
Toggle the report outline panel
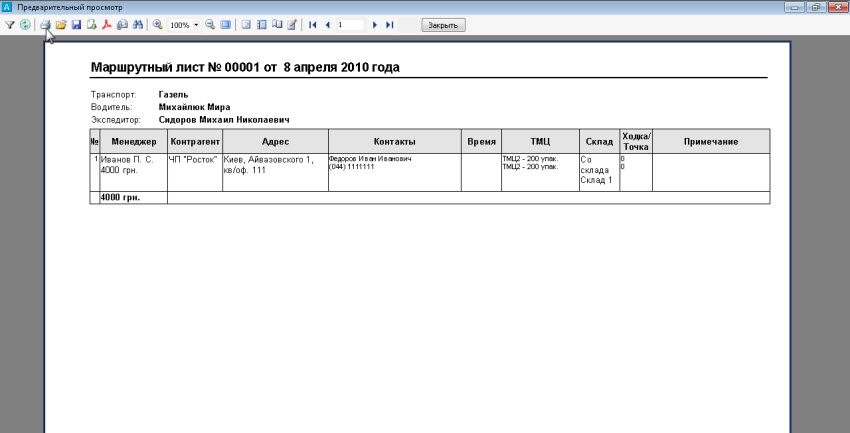tap(247, 24)
